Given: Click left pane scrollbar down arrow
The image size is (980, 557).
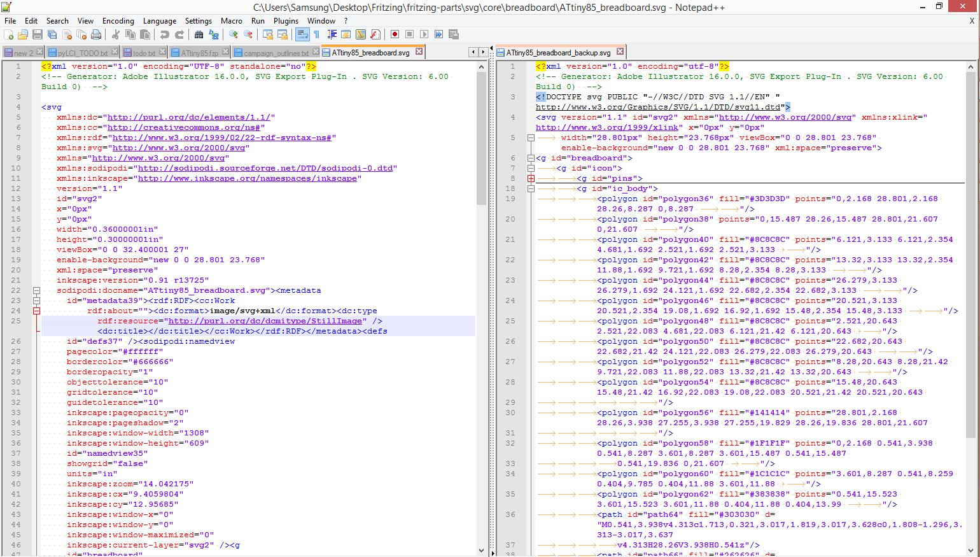Looking at the screenshot, I should click(x=481, y=551).
